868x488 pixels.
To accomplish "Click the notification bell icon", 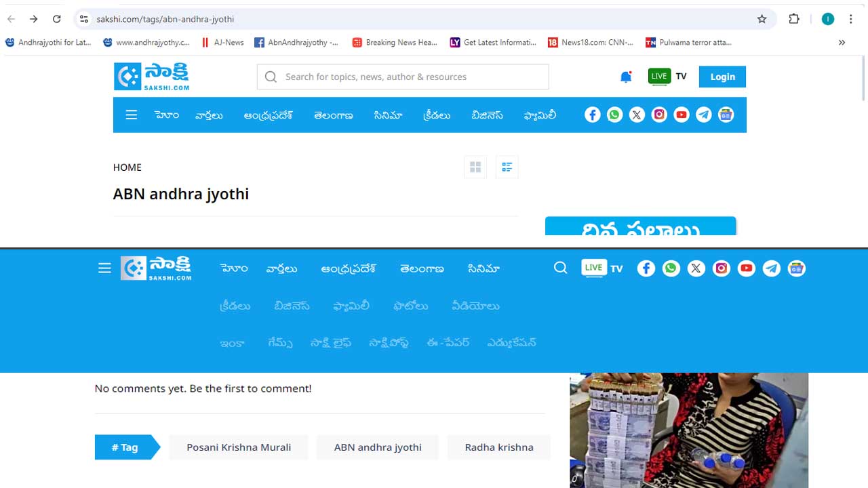I will click(626, 77).
